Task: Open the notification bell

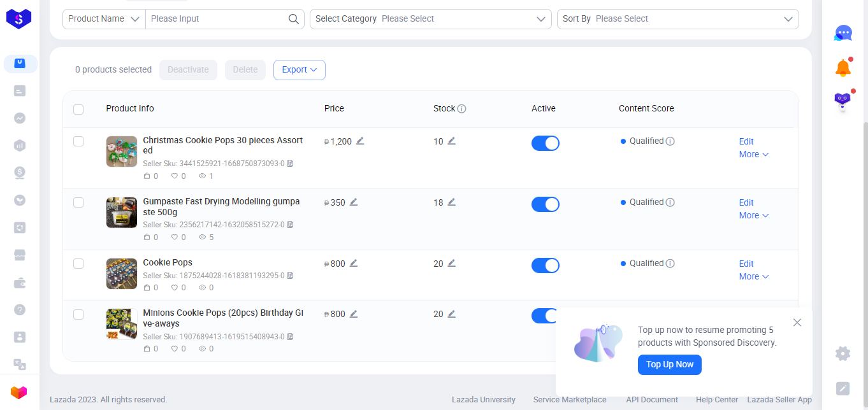Action: point(843,67)
